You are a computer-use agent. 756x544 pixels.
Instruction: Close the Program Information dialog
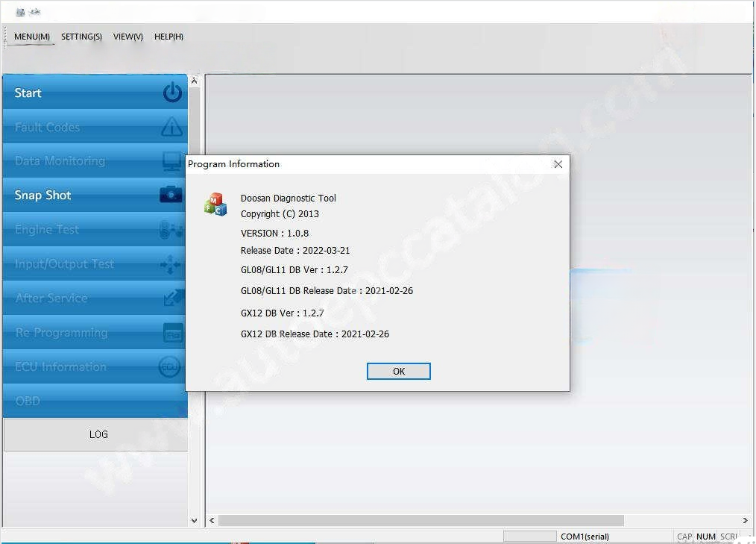558,164
